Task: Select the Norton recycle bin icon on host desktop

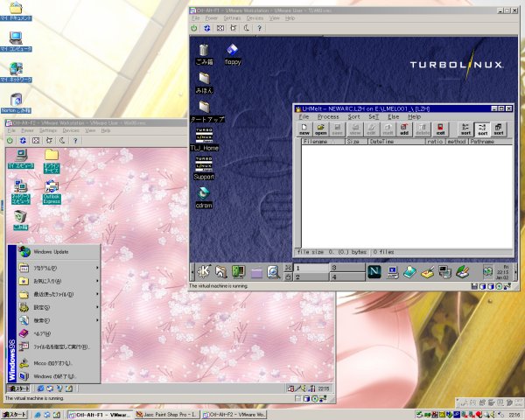Action: coord(16,103)
